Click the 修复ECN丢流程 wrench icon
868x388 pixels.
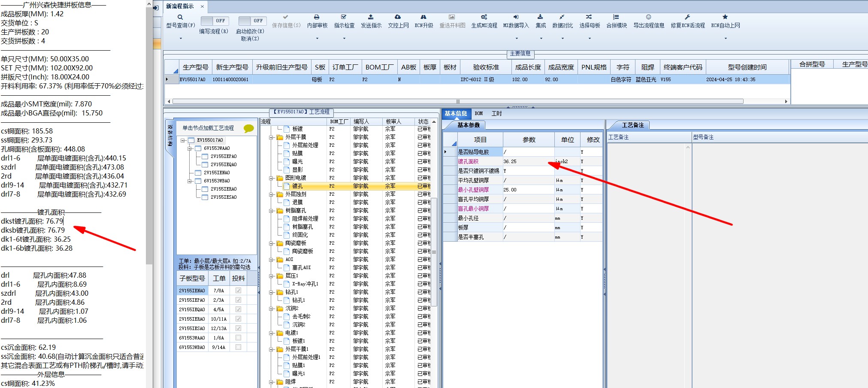[x=687, y=17]
